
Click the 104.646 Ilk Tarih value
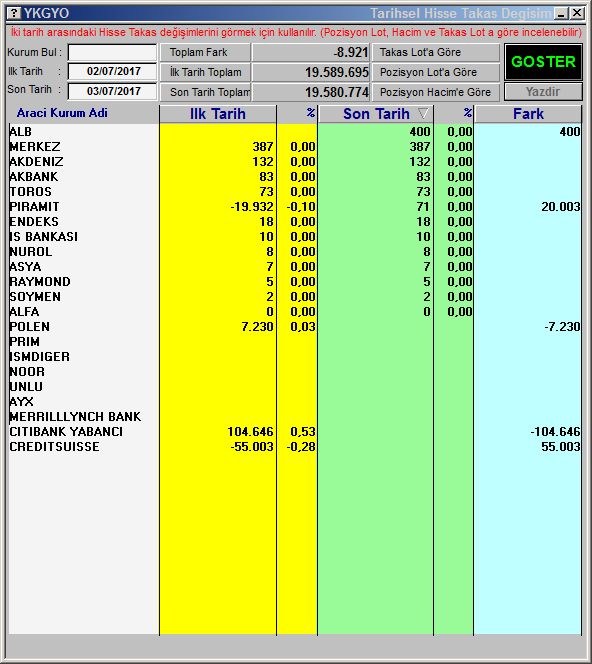tap(251, 432)
